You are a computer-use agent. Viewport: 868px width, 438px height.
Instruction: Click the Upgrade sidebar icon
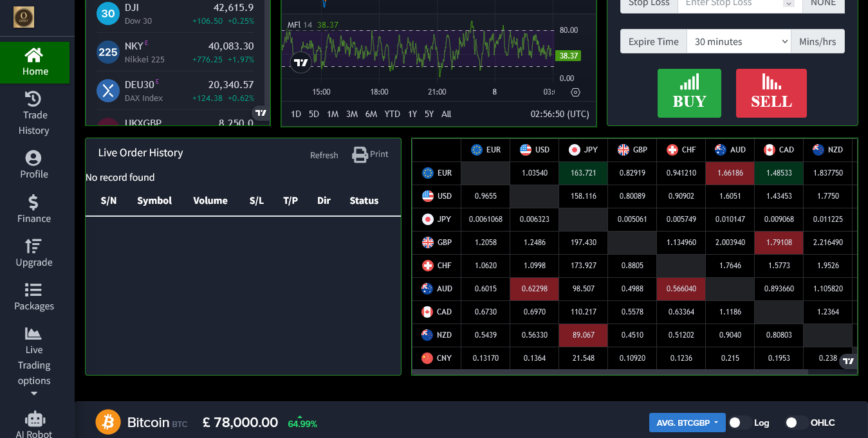coord(33,246)
